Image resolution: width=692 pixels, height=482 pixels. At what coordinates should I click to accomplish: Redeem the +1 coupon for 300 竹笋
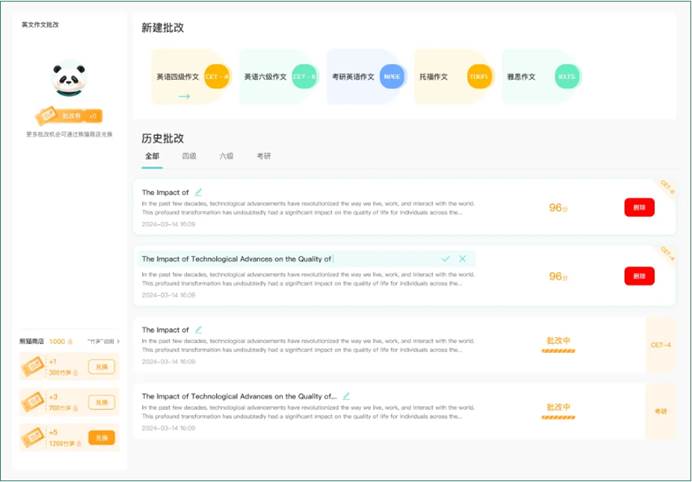[x=101, y=367]
